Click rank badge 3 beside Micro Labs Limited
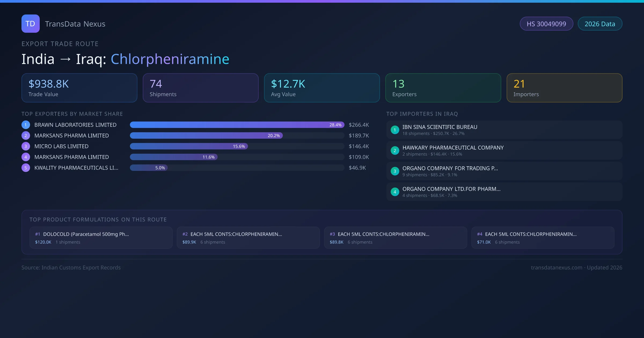Screen dimensions: 644x338 (25, 146)
